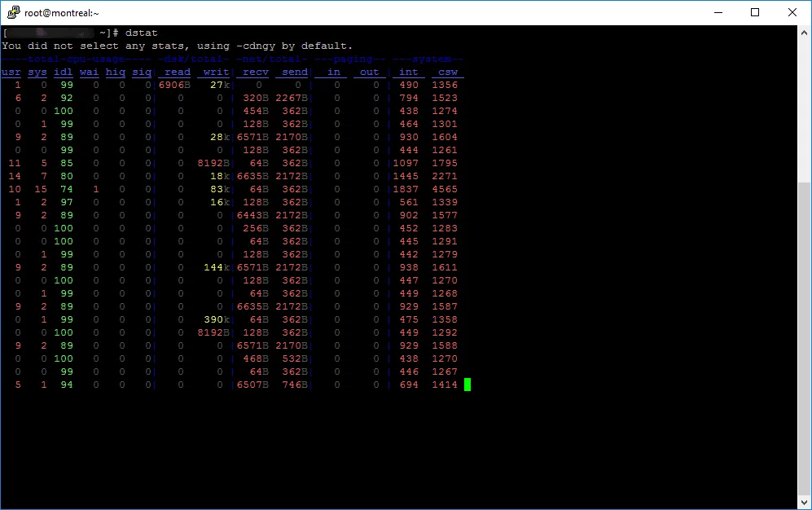Click the 320B recv value
Viewport: 812px width, 510px height.
(256, 98)
